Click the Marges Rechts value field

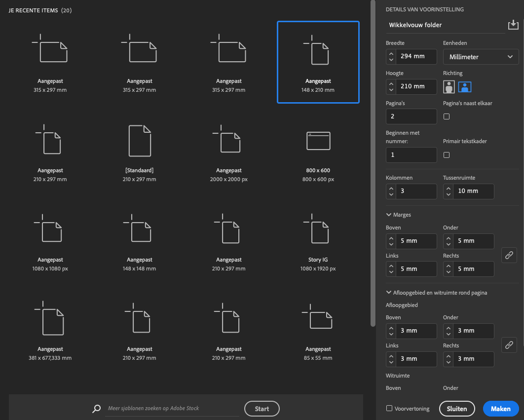pos(474,269)
